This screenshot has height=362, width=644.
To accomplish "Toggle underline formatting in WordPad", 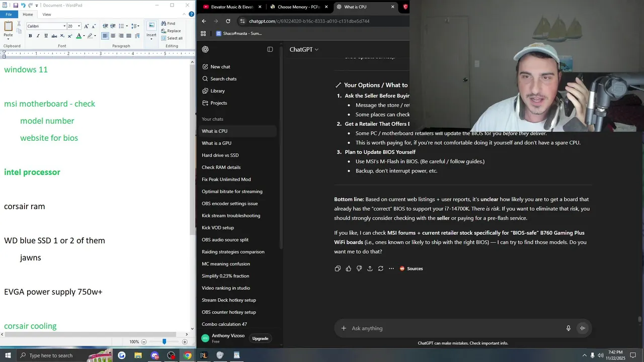I will (46, 36).
